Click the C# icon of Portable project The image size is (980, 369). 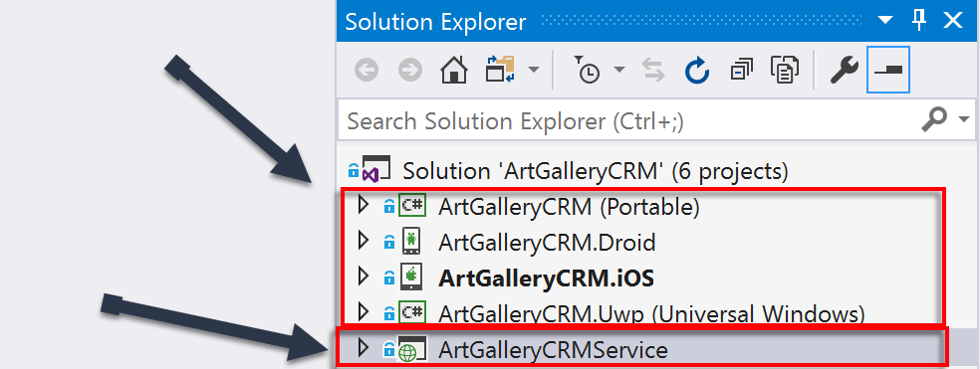412,206
